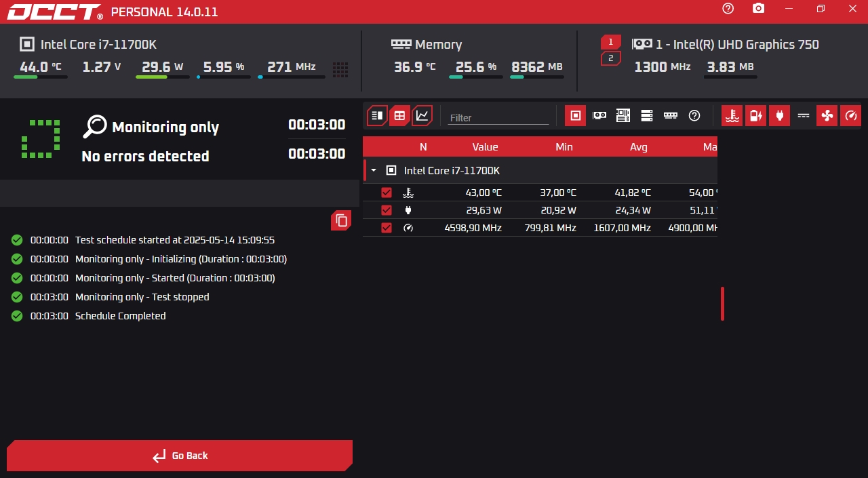Toggle the storage drive sensor filter icon
868x478 pixels.
(647, 116)
